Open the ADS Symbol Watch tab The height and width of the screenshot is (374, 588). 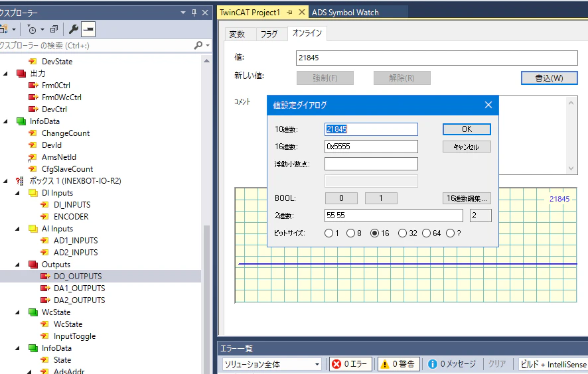[345, 13]
